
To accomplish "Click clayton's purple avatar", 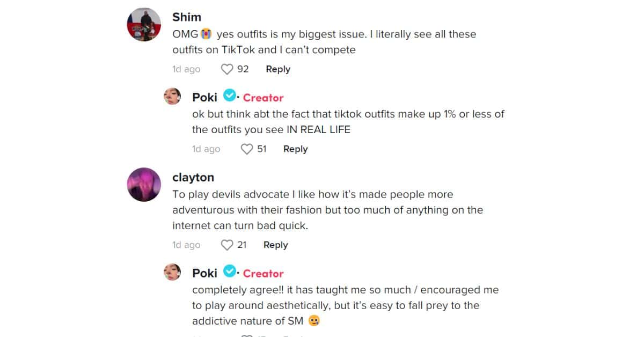I will tap(144, 185).
